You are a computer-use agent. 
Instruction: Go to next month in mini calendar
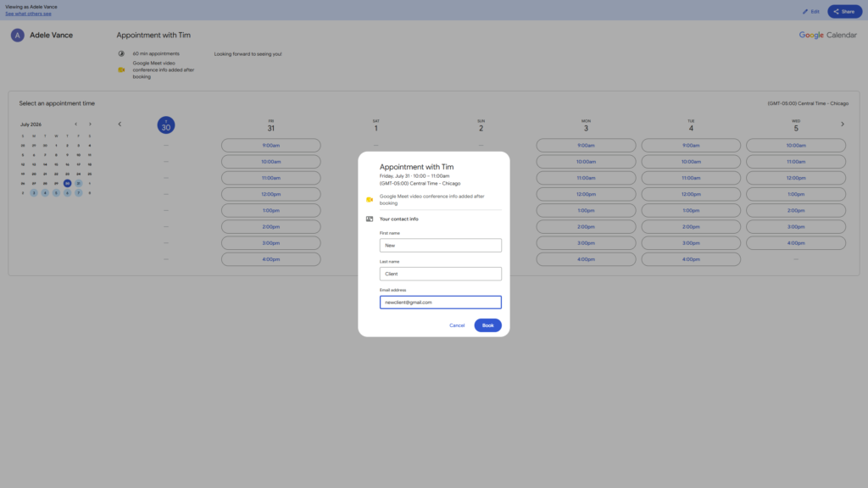(x=90, y=124)
